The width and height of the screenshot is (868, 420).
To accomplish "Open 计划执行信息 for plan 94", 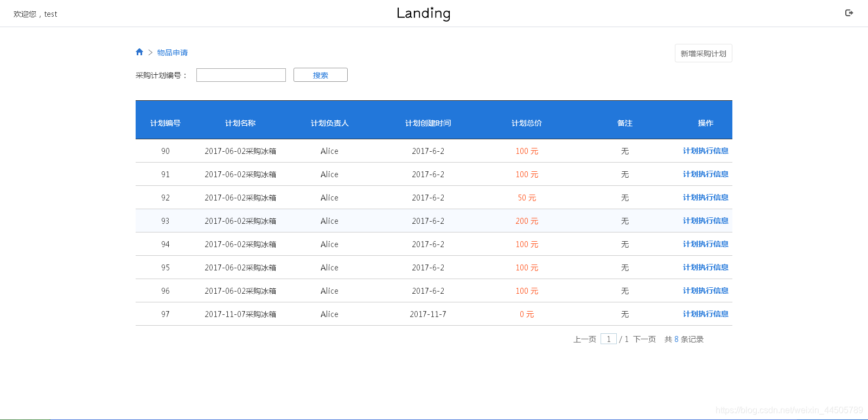I will click(705, 244).
